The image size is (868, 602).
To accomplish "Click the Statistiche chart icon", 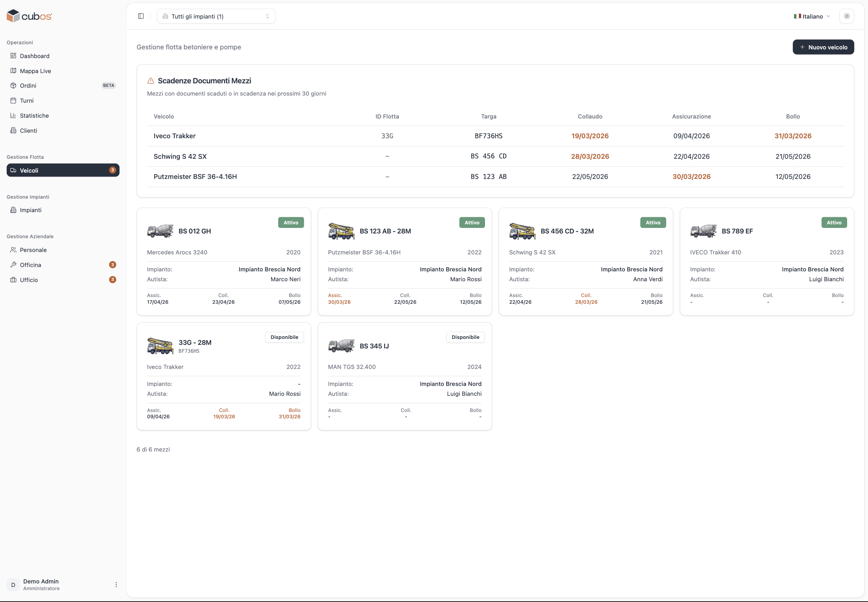I will click(13, 115).
